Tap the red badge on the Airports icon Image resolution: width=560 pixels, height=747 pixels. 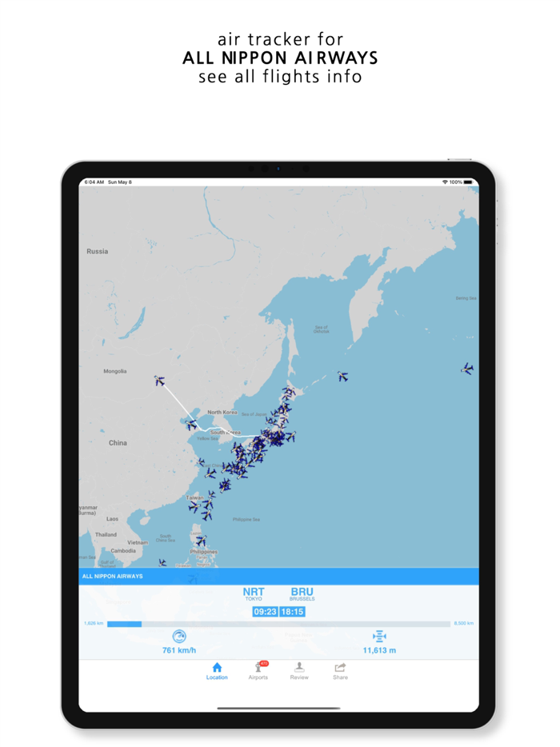[264, 663]
